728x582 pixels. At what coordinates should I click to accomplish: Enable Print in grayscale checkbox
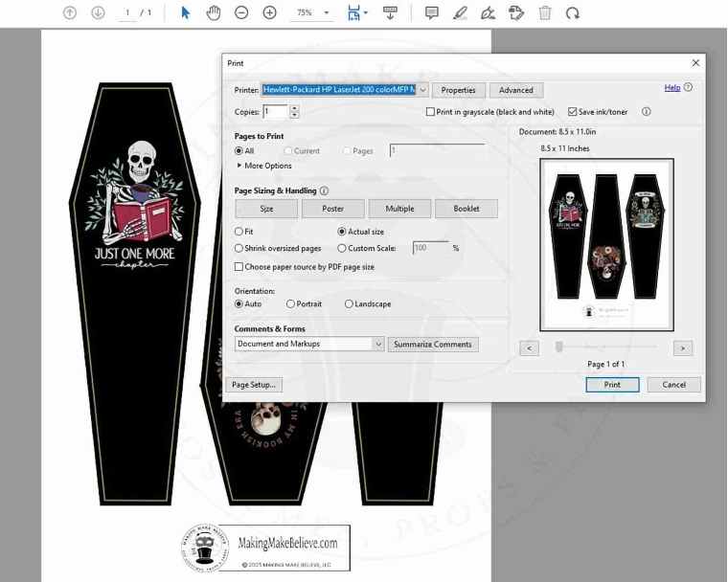tap(430, 112)
